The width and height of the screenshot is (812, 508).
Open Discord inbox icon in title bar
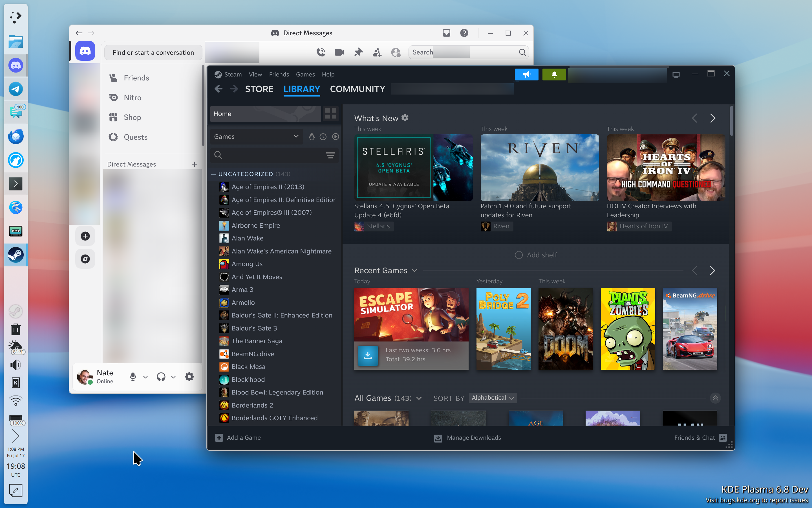(x=446, y=33)
